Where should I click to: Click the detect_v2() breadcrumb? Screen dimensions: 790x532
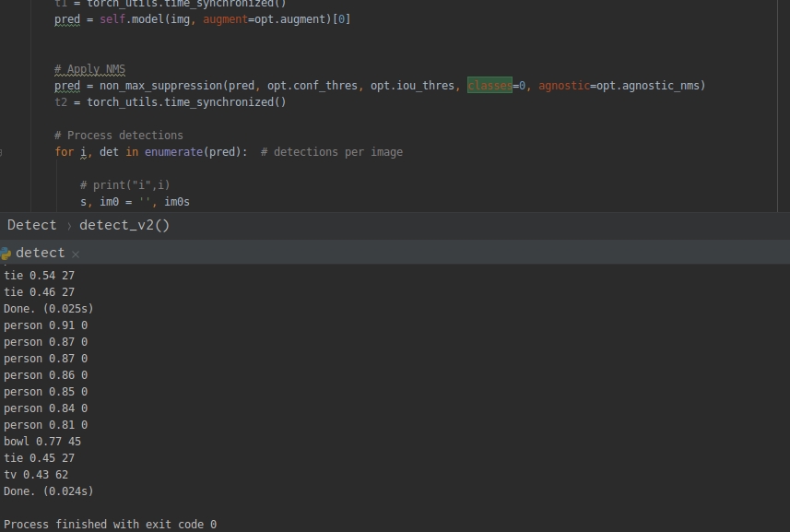pos(124,225)
